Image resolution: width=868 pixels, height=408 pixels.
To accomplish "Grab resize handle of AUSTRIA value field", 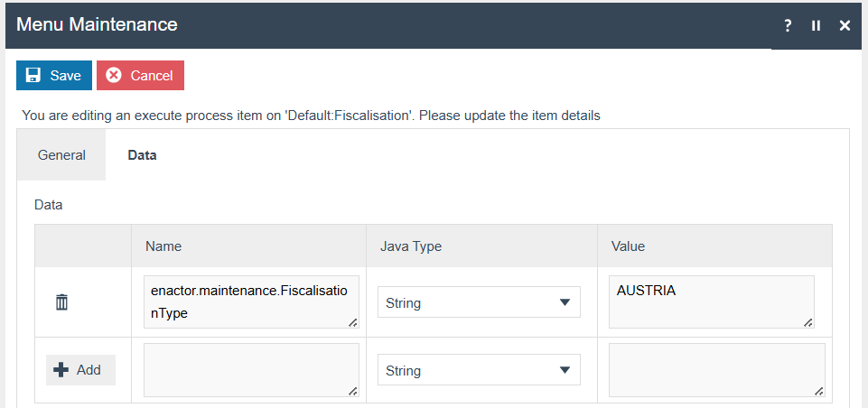I will tap(808, 322).
